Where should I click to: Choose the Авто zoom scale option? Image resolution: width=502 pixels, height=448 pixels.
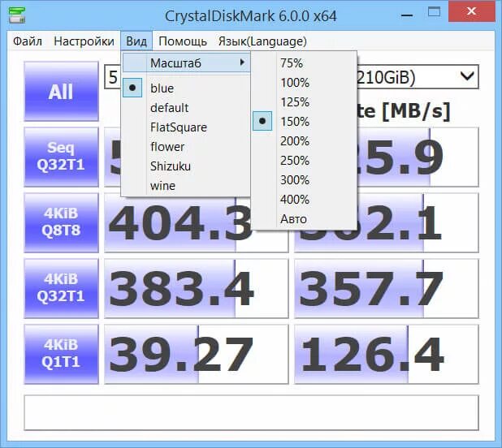[x=304, y=219]
